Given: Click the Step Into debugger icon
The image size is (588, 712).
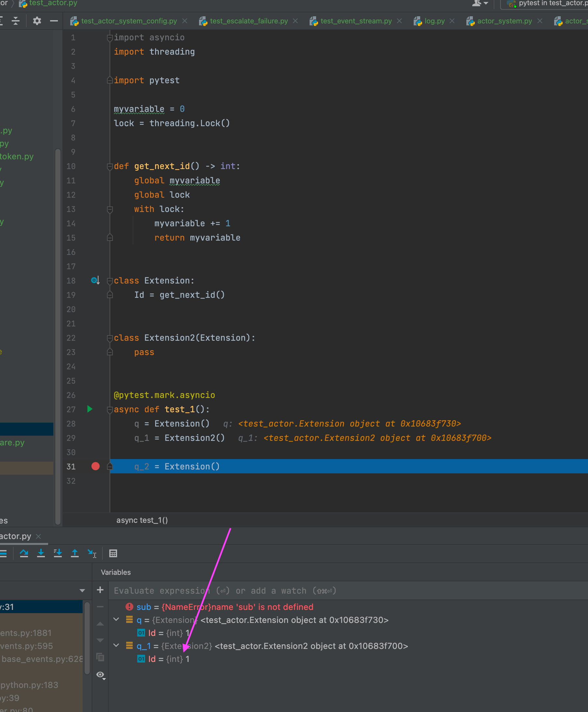Looking at the screenshot, I should point(41,553).
